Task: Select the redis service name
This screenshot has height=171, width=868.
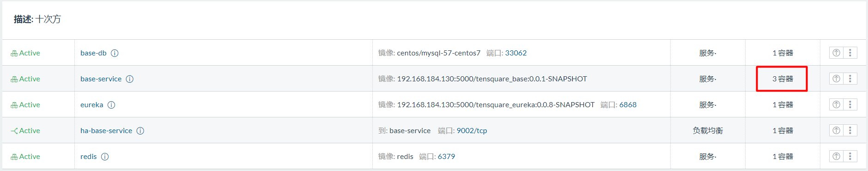Action: pyautogui.click(x=88, y=157)
